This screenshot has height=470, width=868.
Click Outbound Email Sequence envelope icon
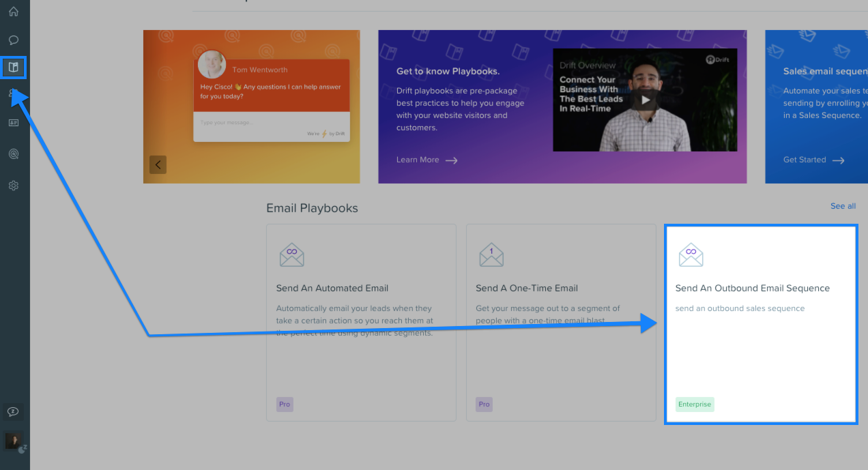(x=691, y=254)
